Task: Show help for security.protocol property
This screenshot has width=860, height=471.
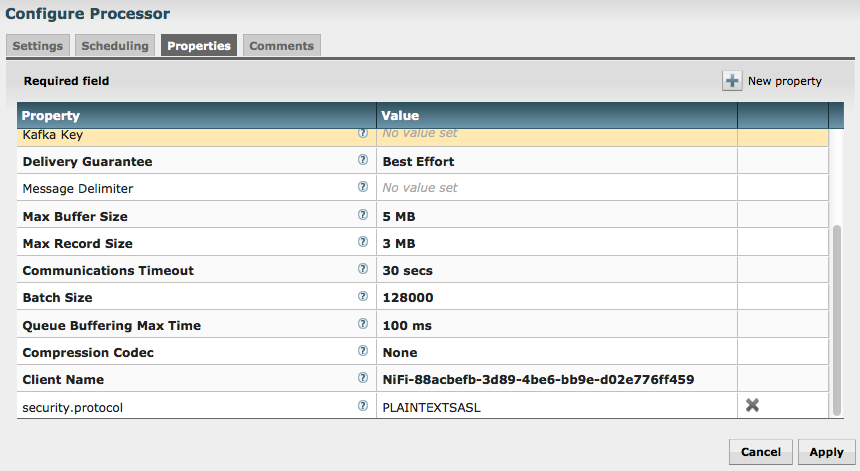Action: point(363,406)
